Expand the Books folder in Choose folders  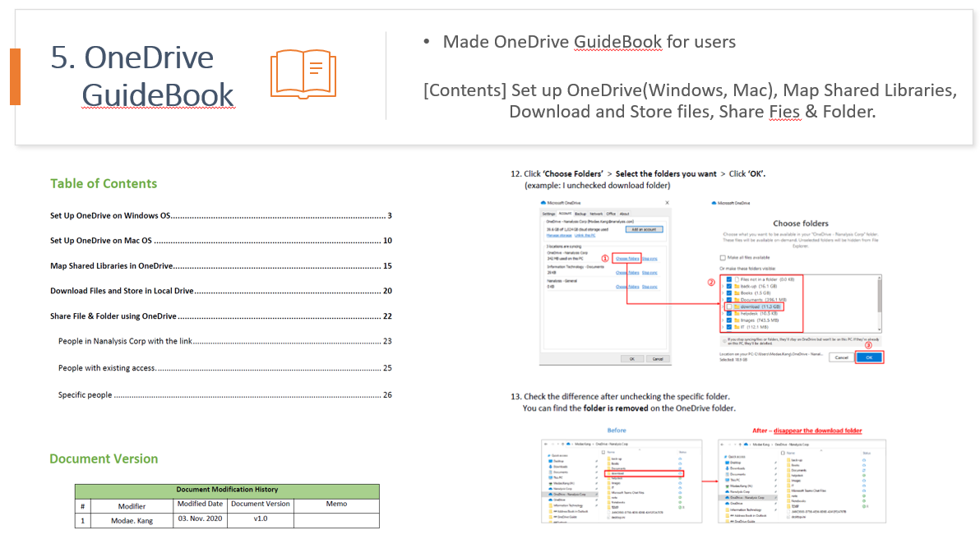pos(723,293)
